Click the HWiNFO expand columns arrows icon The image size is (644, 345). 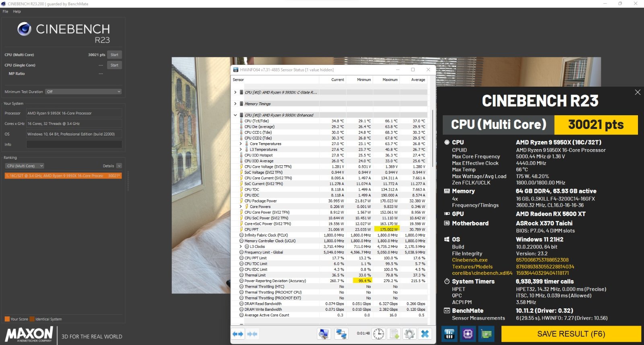238,334
